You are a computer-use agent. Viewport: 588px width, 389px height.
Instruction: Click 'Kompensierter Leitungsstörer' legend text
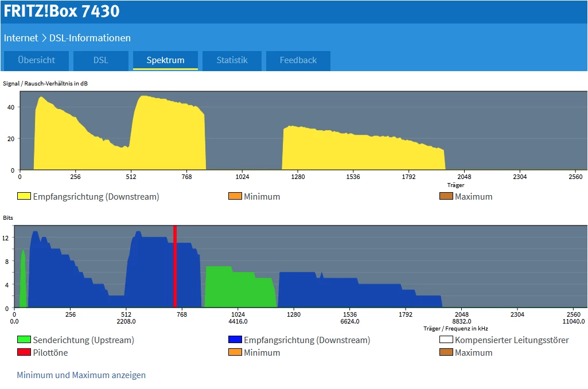point(512,340)
